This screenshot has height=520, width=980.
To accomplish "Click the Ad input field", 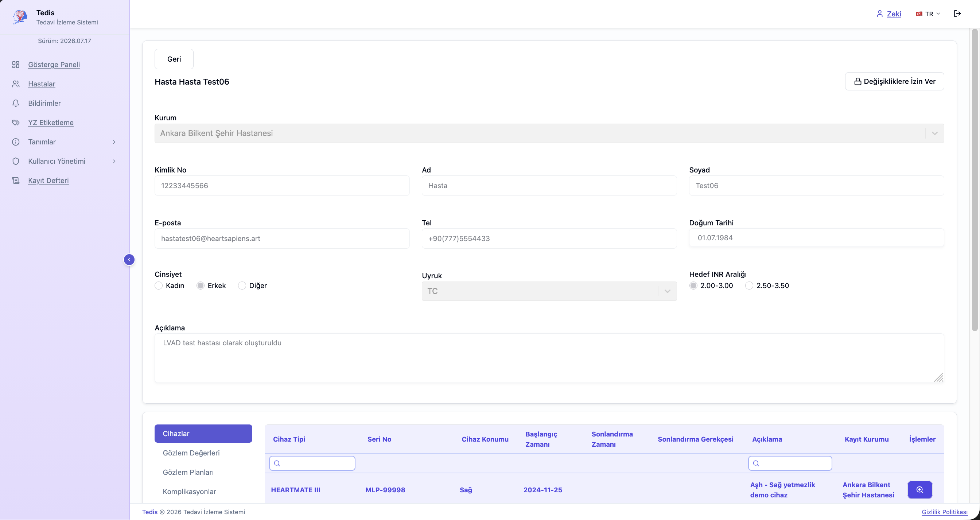I will point(549,186).
